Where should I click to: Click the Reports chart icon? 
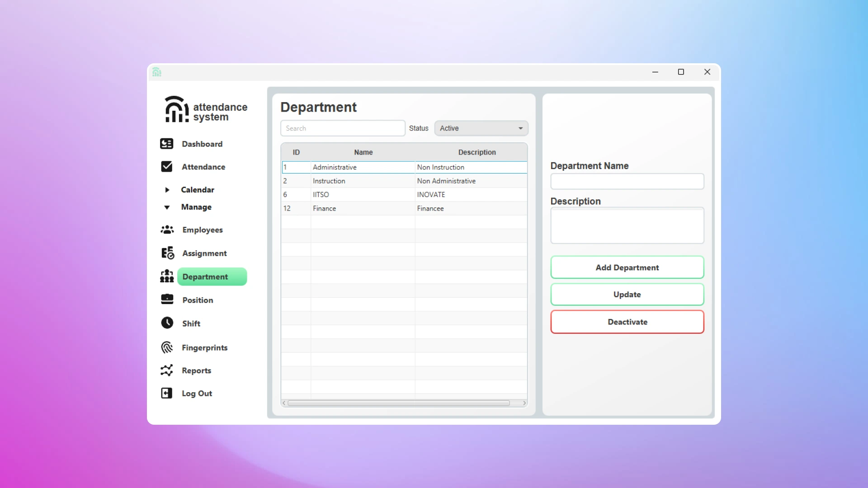(x=166, y=370)
